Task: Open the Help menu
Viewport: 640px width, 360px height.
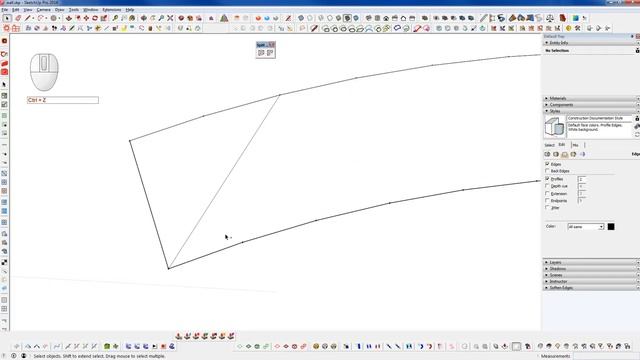Action: tap(129, 9)
